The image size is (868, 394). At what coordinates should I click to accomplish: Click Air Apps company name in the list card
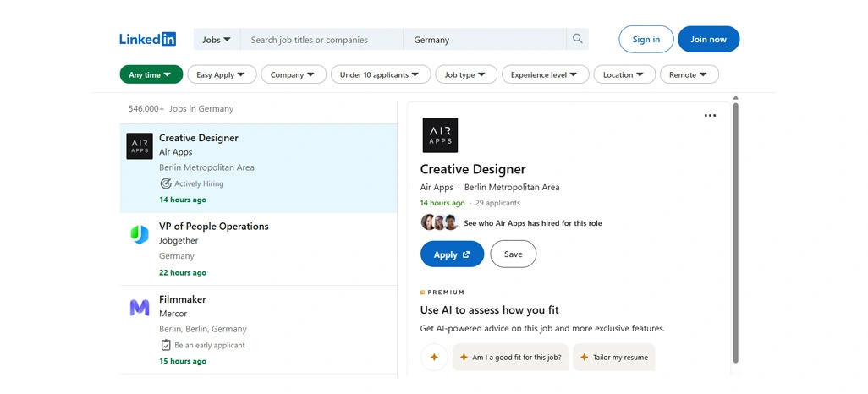[x=175, y=152]
